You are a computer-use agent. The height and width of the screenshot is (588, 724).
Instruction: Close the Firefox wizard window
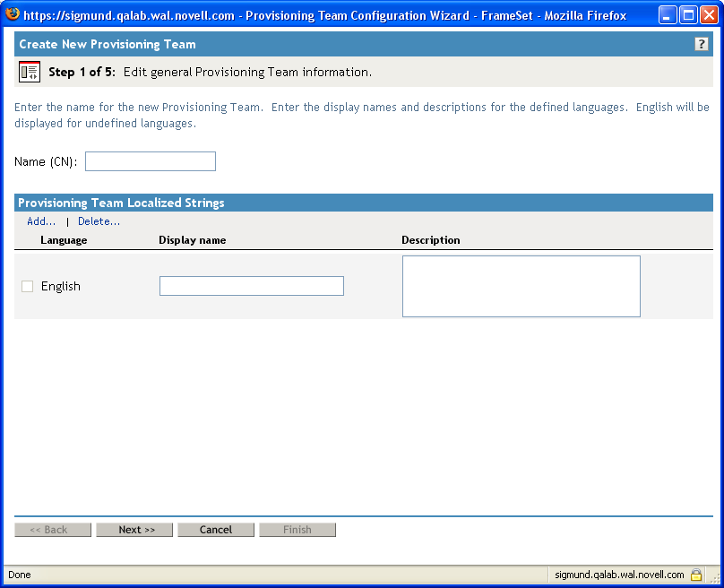pos(710,15)
